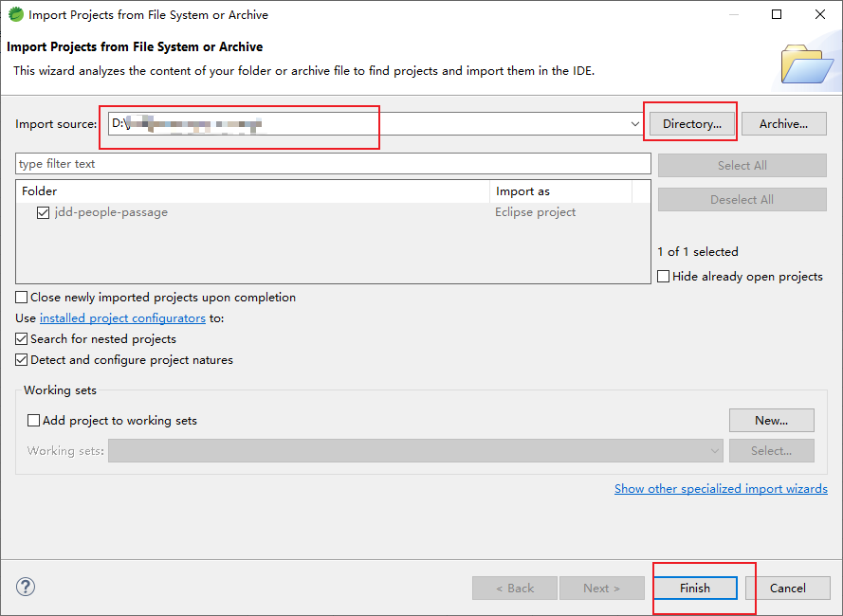The height and width of the screenshot is (616, 843).
Task: Close the import dialog window
Action: pyautogui.click(x=820, y=14)
